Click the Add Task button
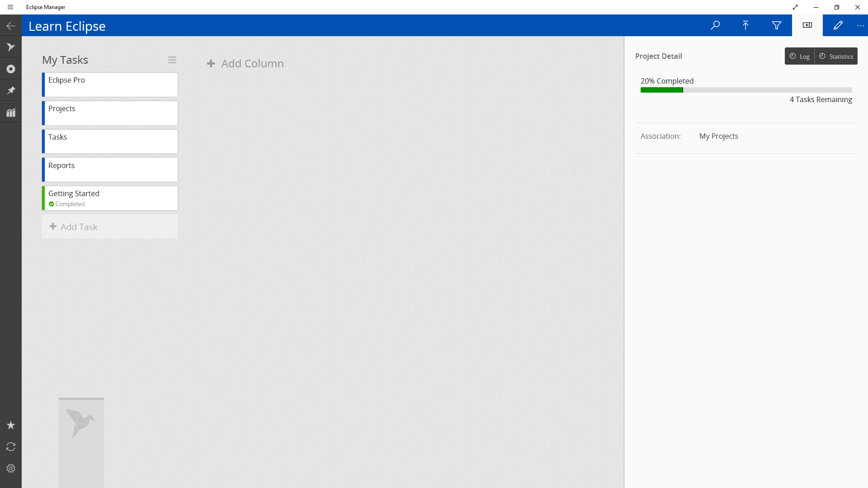Screen dimensions: 868x488 click(109, 227)
